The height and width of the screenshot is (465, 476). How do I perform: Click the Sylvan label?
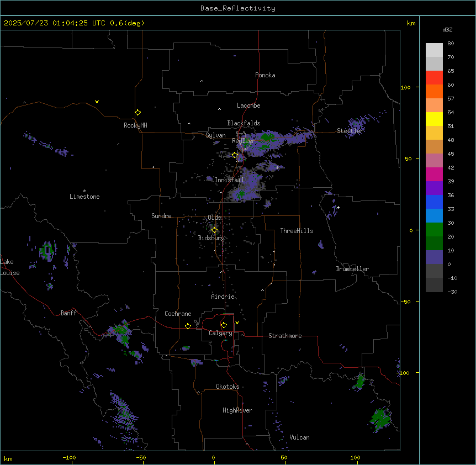pos(215,135)
